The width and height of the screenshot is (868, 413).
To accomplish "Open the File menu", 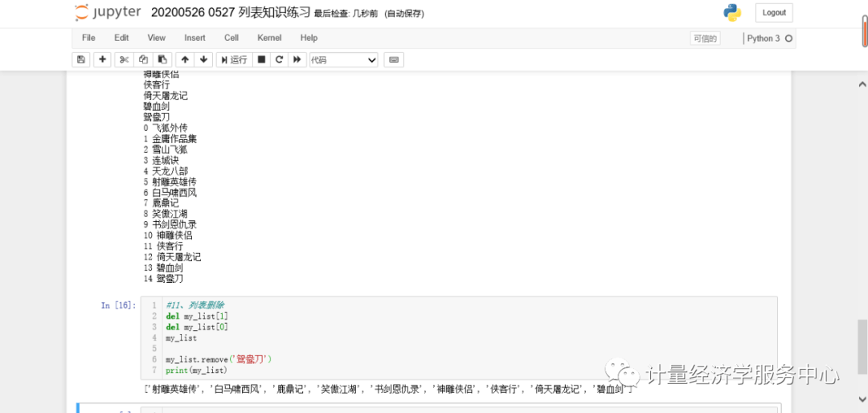I will 88,38.
